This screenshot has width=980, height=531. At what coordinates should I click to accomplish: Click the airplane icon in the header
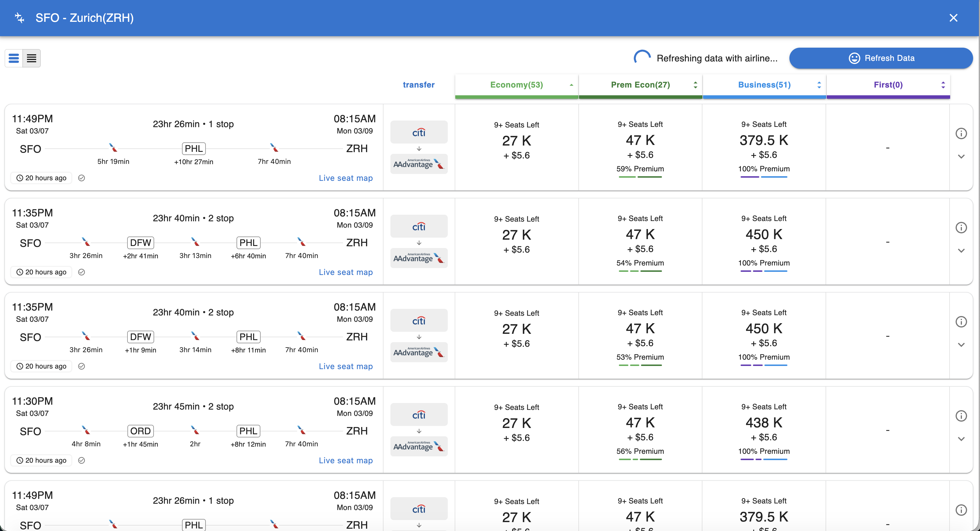tap(19, 18)
